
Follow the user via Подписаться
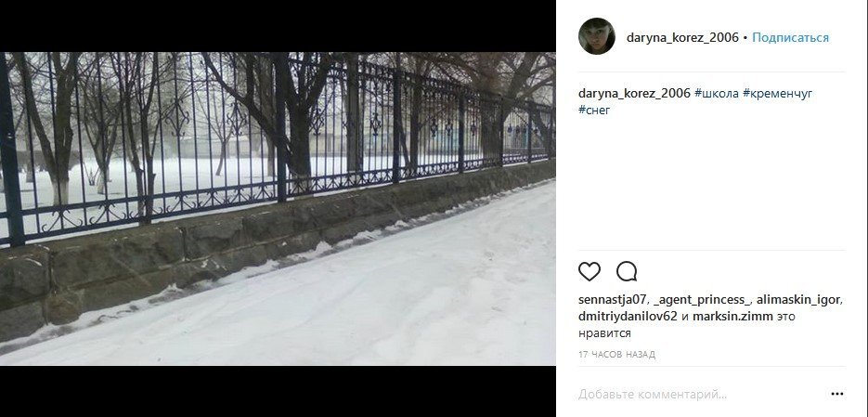(x=791, y=38)
